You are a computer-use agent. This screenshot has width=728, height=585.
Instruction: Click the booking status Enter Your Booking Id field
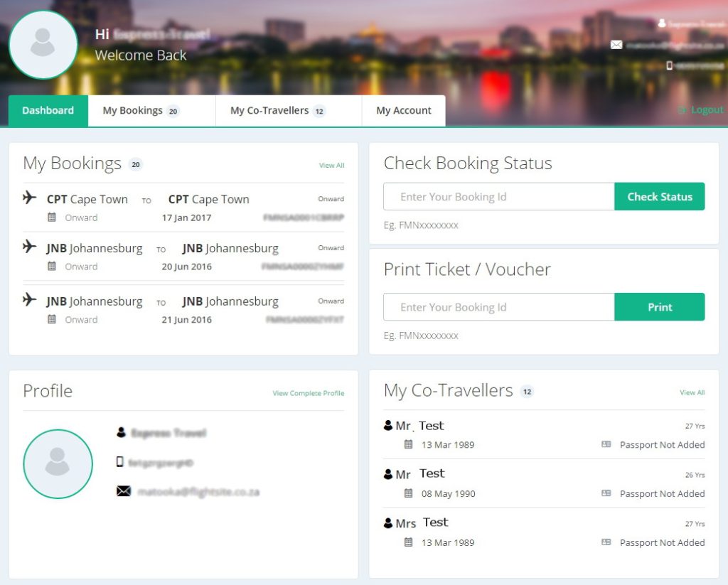[x=498, y=196]
